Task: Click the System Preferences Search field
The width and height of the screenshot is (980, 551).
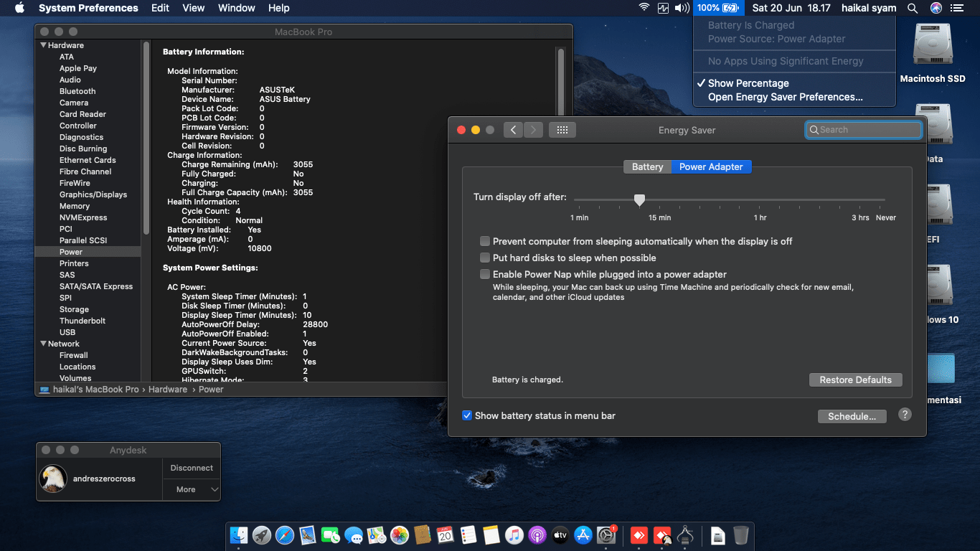Action: (x=864, y=130)
